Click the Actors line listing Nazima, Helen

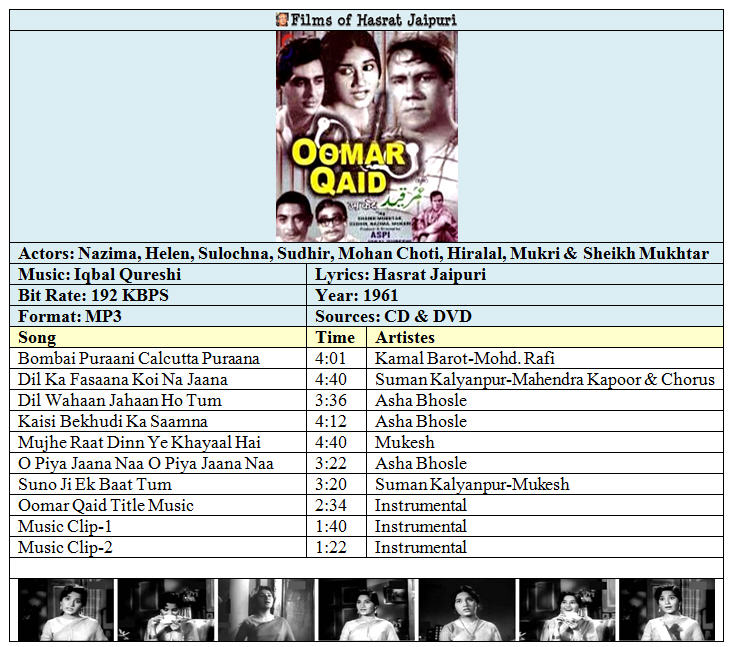(364, 253)
